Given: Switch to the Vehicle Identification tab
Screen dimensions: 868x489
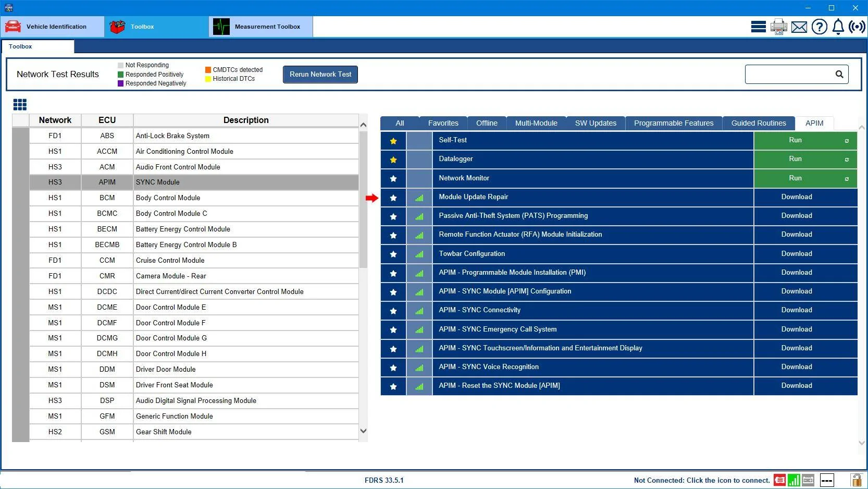Looking at the screenshot, I should (52, 27).
